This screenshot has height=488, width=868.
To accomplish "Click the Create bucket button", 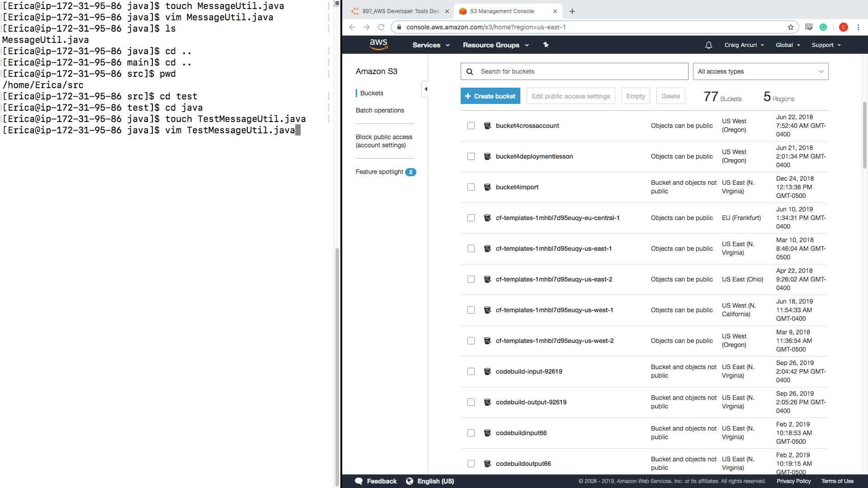I will pos(490,96).
